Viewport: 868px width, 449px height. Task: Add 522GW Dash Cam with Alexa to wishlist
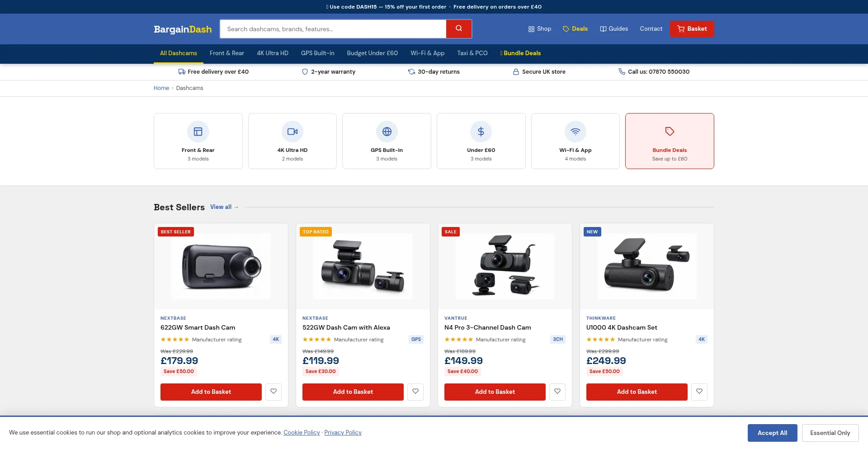pos(415,392)
